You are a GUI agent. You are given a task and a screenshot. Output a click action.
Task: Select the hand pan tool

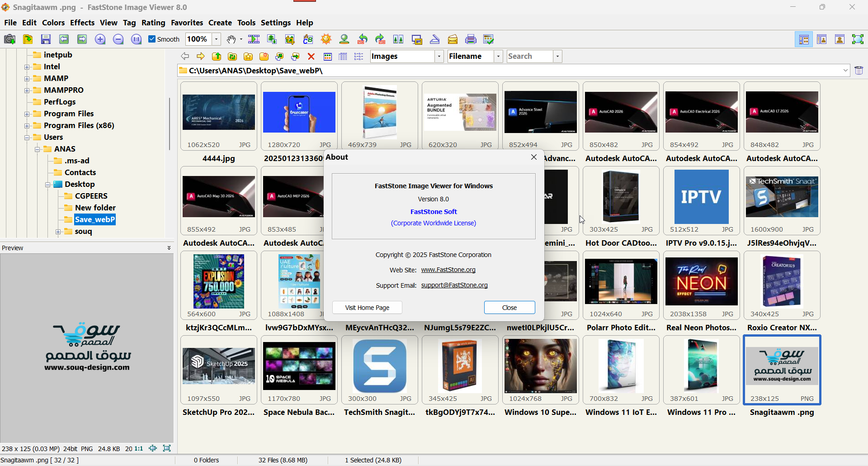[231, 39]
